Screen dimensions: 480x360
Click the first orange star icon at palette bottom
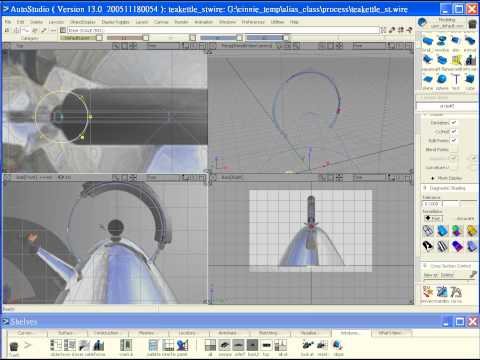427,292
